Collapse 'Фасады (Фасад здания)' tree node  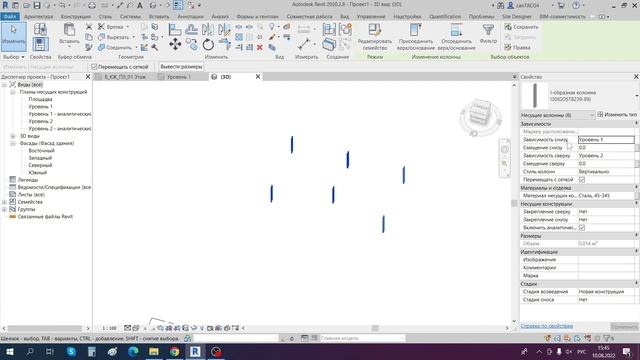13,143
